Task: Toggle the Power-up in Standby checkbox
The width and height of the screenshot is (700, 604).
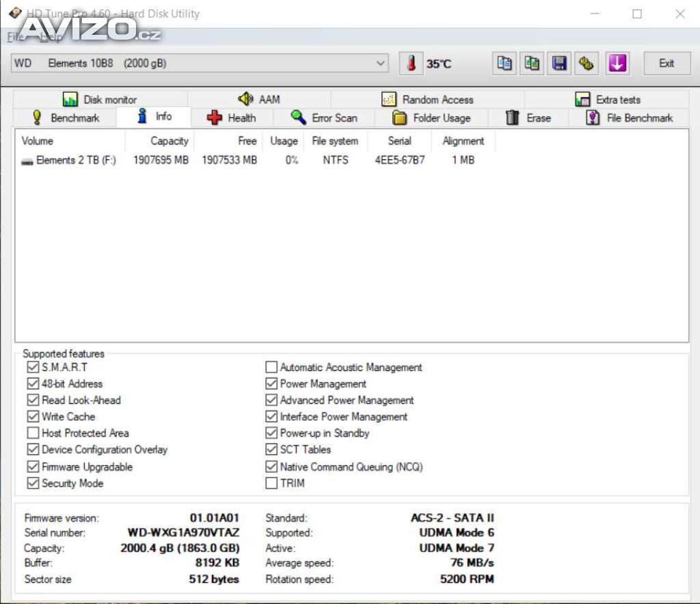Action: tap(271, 433)
